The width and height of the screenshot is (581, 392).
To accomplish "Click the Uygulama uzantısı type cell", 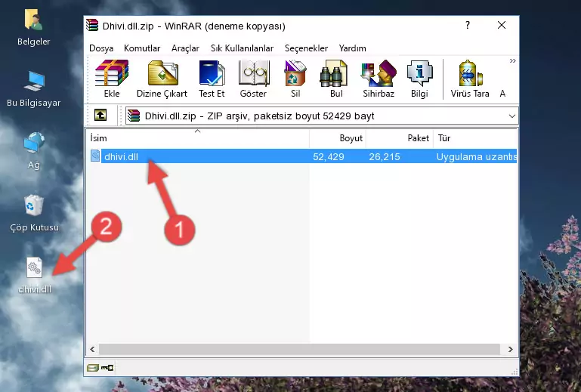I will point(476,157).
